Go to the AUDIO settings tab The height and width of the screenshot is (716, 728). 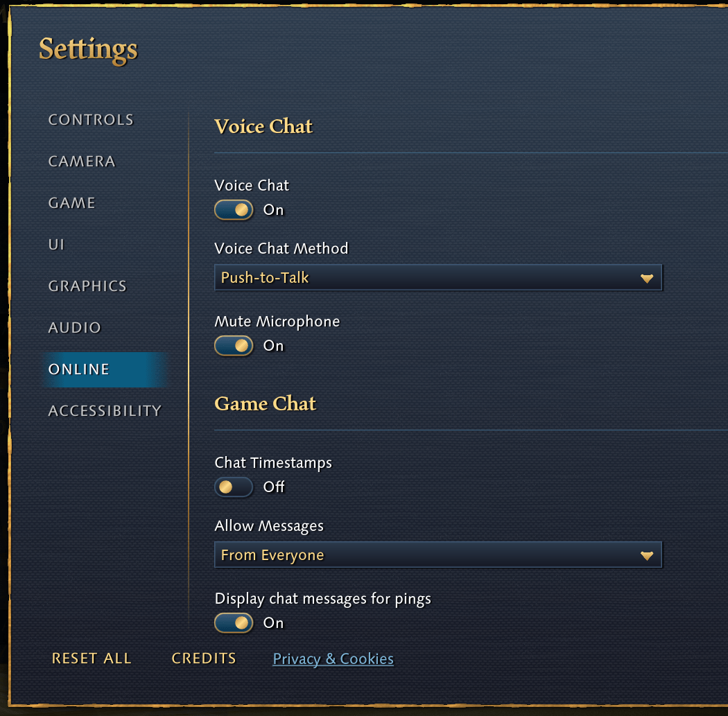pyautogui.click(x=74, y=327)
